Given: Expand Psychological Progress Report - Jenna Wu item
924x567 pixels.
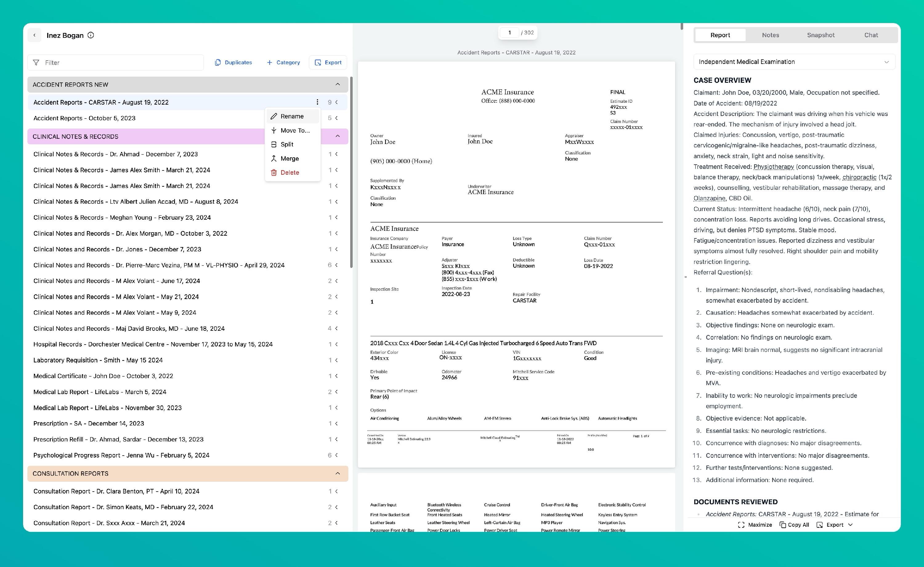Looking at the screenshot, I should (337, 455).
